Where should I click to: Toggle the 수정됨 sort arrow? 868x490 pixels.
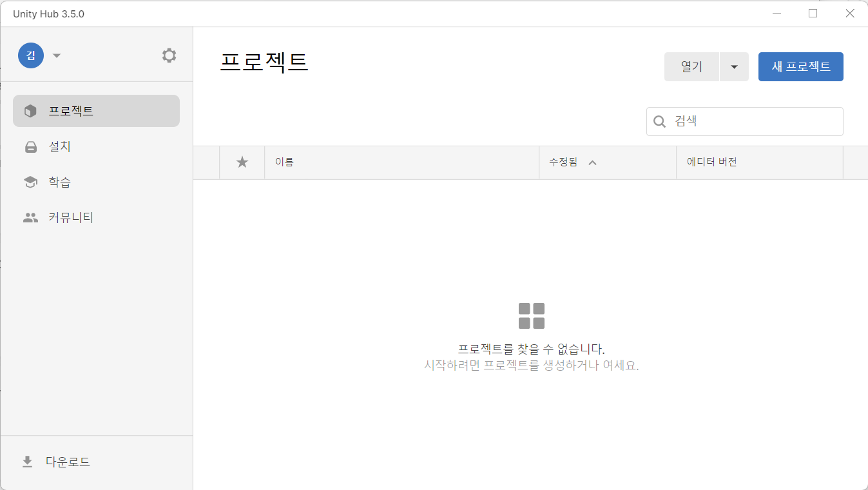593,162
